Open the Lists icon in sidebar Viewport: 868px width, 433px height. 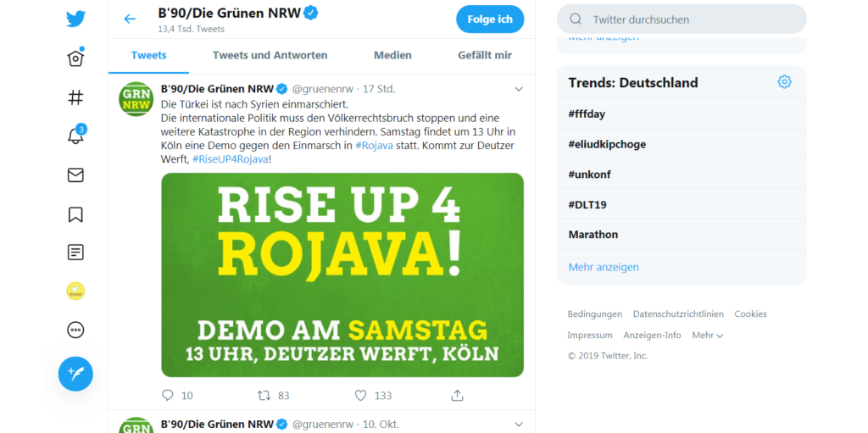(x=75, y=253)
